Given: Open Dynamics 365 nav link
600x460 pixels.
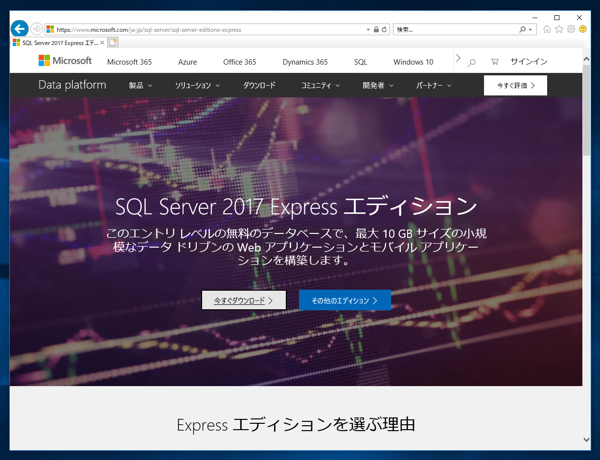Looking at the screenshot, I should coord(305,62).
